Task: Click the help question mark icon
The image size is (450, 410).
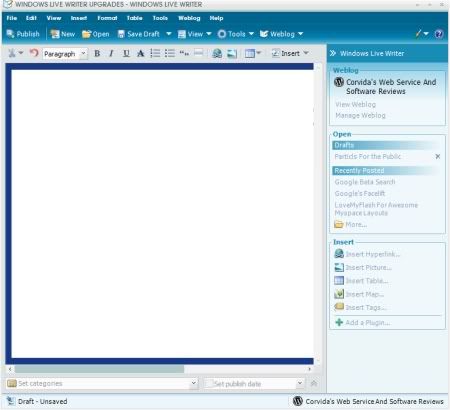Action: (x=439, y=34)
